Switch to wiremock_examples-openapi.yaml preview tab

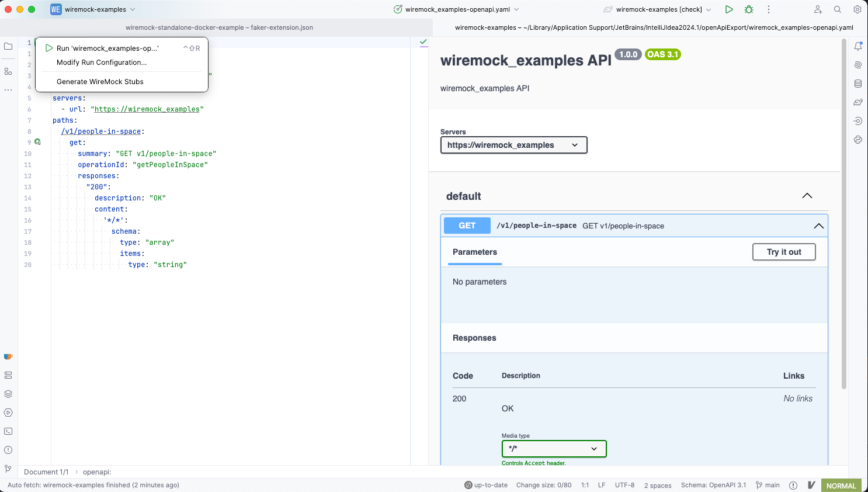tap(654, 27)
